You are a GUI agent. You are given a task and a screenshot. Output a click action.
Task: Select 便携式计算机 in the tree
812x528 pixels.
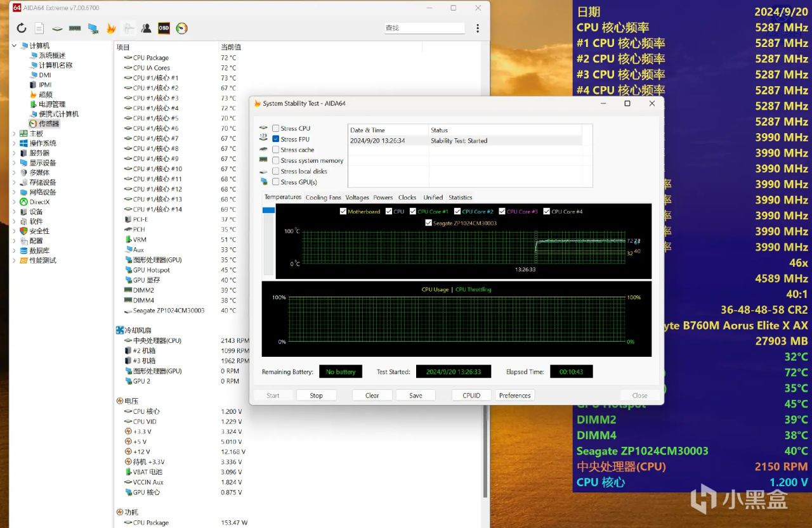click(58, 114)
